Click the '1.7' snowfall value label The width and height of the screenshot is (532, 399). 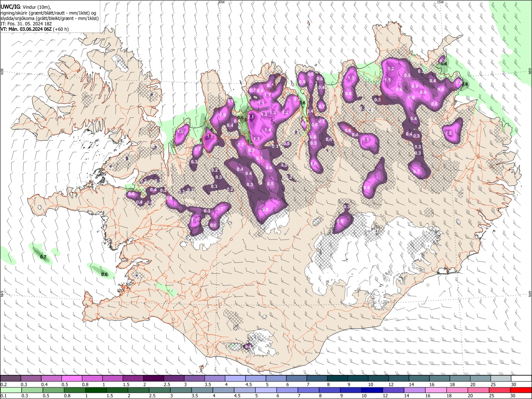click(210, 136)
